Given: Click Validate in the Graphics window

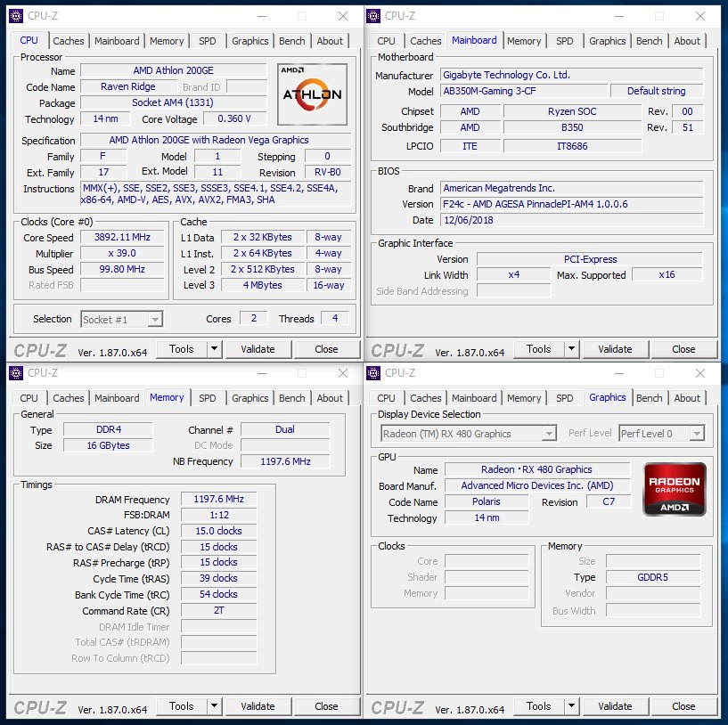Looking at the screenshot, I should pos(615,706).
